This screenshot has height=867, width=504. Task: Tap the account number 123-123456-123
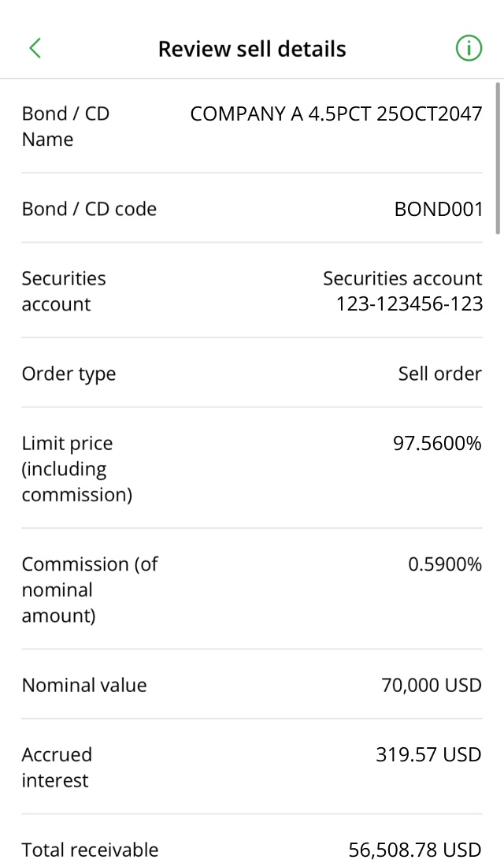(409, 304)
